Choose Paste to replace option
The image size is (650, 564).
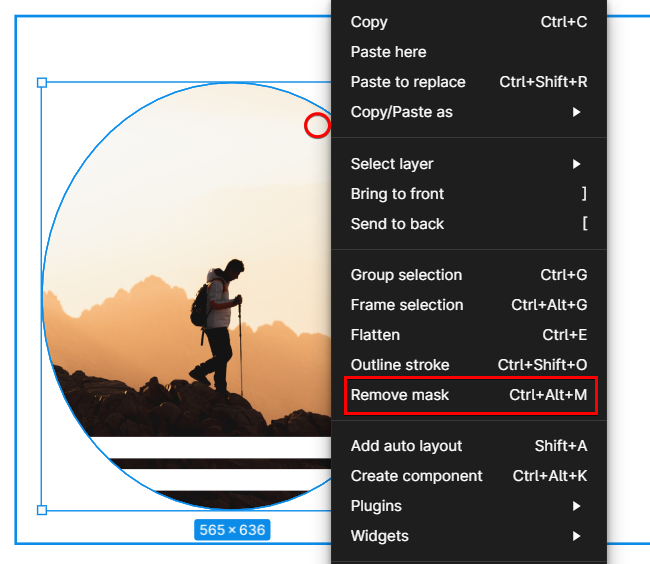coord(408,82)
